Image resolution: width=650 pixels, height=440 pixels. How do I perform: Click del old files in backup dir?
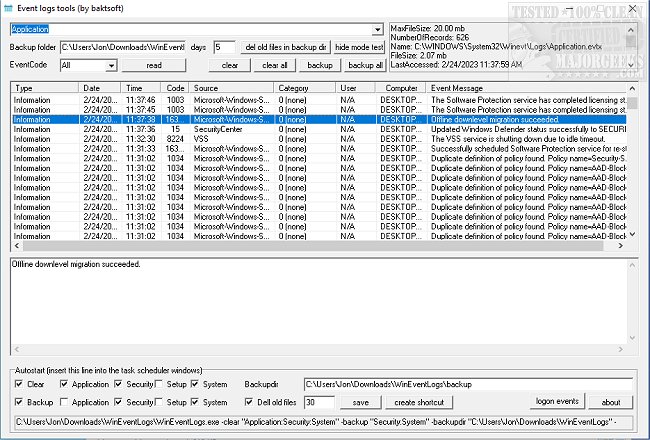286,47
